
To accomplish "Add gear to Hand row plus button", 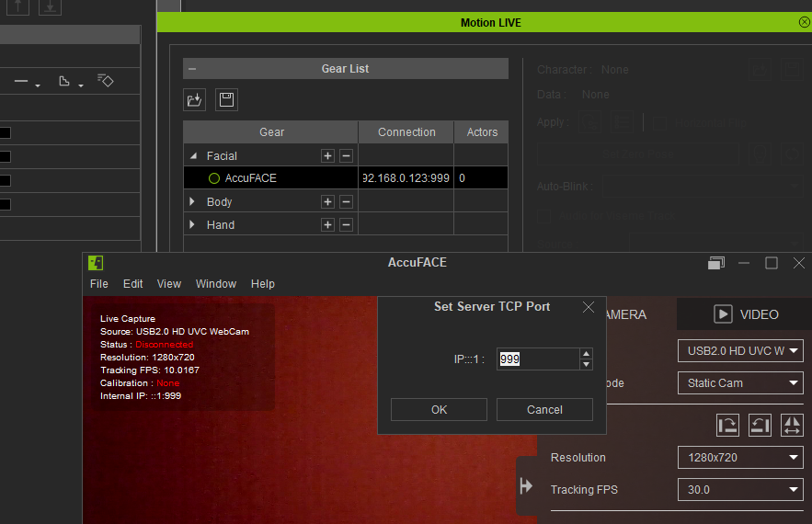I will (327, 224).
